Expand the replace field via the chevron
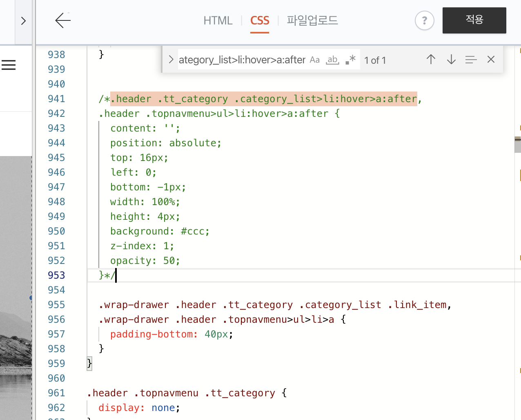Image resolution: width=521 pixels, height=420 pixels. pyautogui.click(x=171, y=59)
